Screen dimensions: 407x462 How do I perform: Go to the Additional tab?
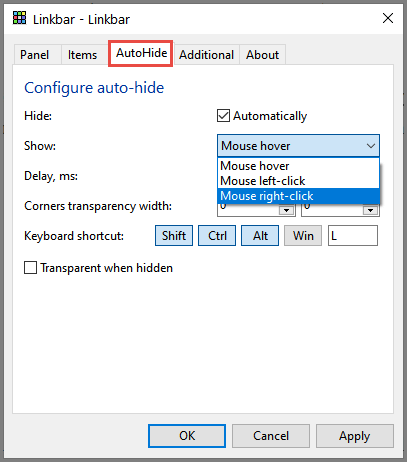(207, 55)
